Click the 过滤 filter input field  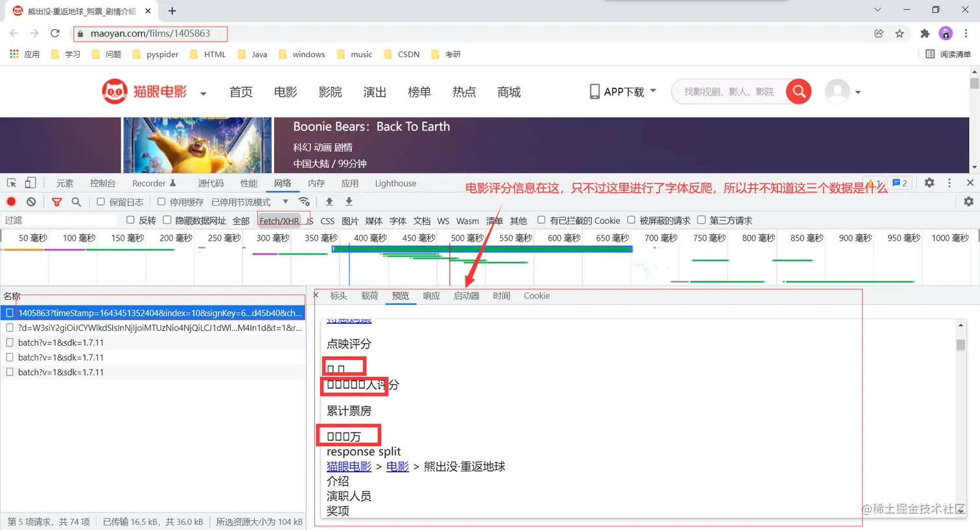pos(60,220)
